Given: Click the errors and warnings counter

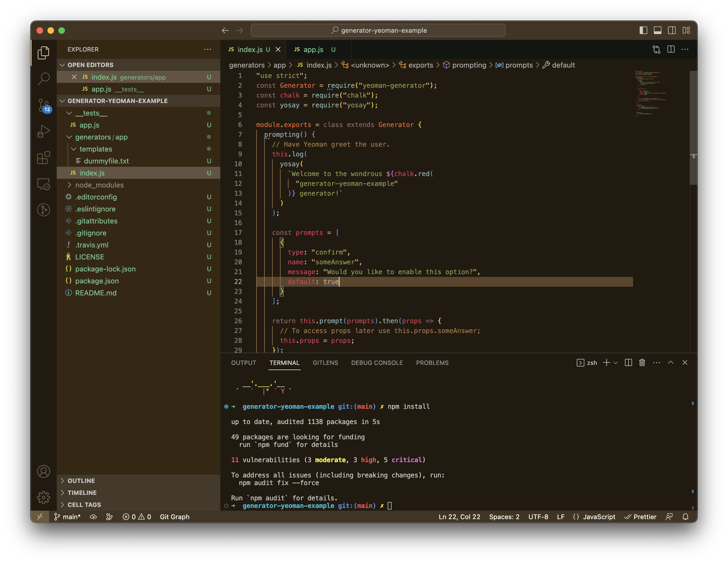Looking at the screenshot, I should (137, 516).
